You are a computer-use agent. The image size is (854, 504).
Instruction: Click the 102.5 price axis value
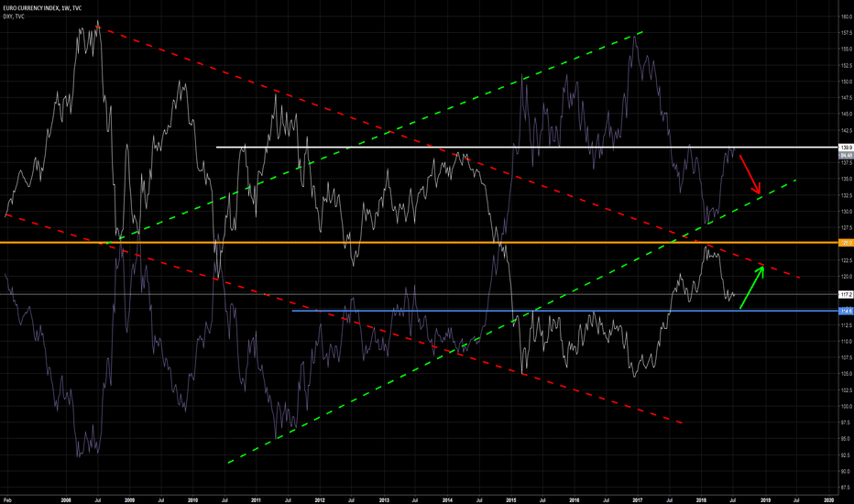pos(847,390)
